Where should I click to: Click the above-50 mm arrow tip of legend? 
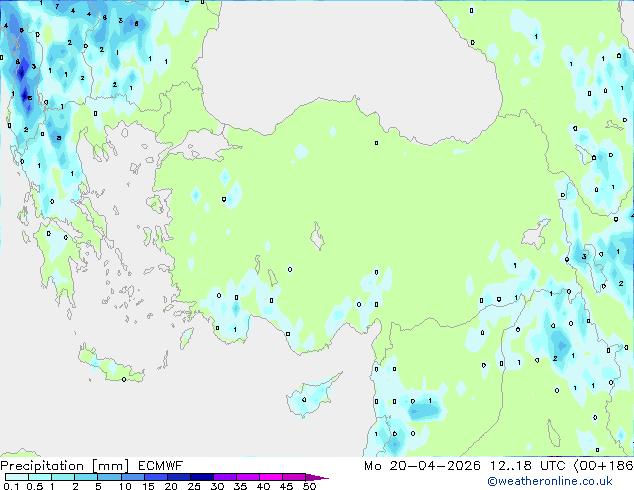coord(317,477)
